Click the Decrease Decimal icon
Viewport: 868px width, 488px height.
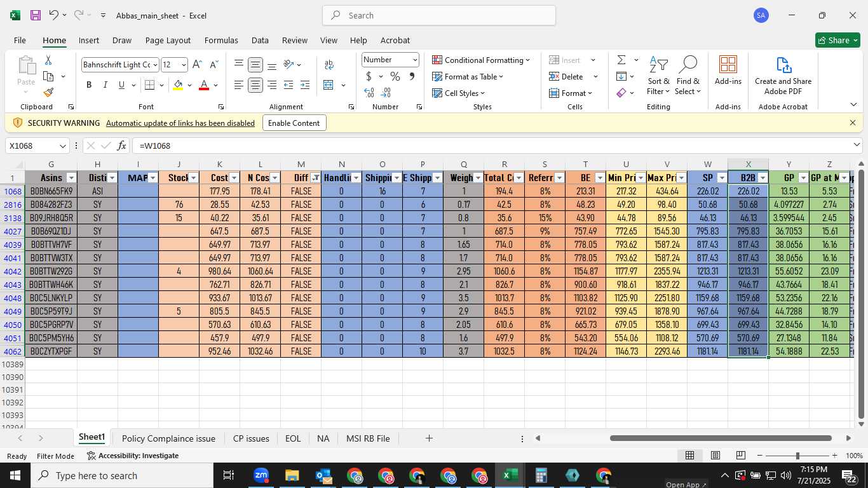[x=386, y=93]
